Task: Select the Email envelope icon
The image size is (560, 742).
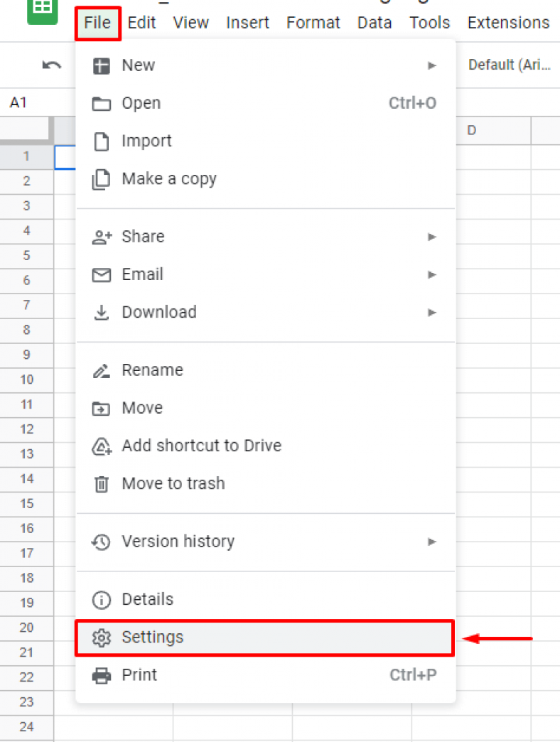Action: 101,274
